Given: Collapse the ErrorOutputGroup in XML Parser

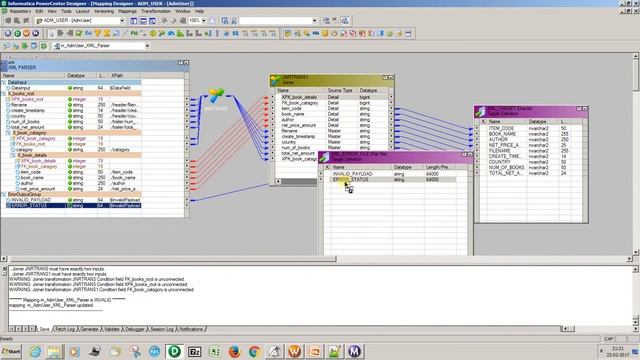Looking at the screenshot, I should tap(4, 195).
